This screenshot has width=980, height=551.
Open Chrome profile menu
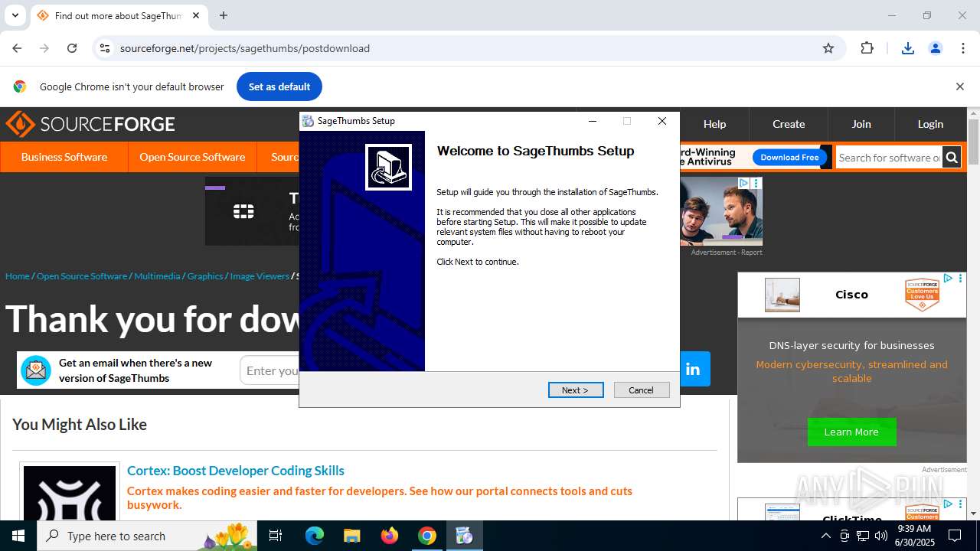tap(935, 48)
